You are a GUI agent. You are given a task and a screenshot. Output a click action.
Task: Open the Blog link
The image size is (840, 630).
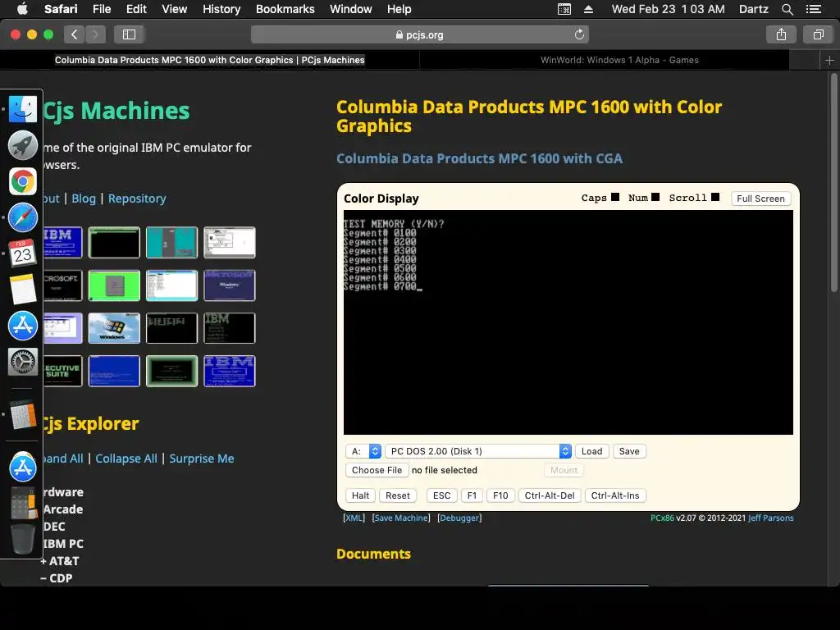[x=84, y=199]
